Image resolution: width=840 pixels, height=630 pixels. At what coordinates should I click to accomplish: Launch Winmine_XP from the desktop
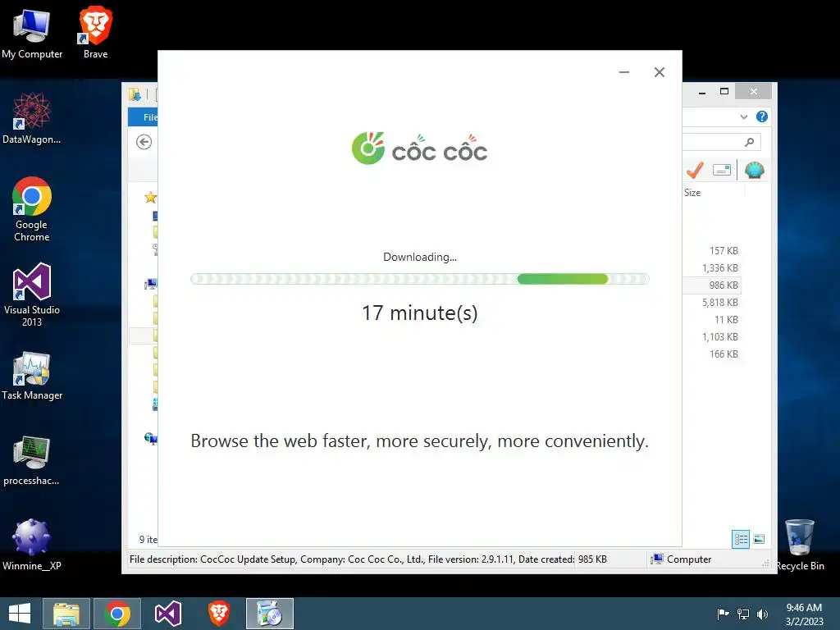click(32, 545)
